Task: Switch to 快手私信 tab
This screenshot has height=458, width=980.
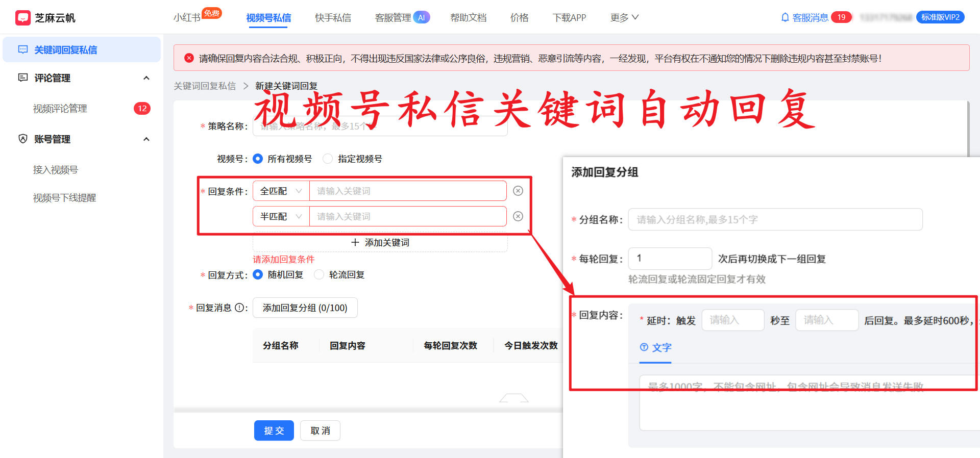Action: click(x=333, y=18)
